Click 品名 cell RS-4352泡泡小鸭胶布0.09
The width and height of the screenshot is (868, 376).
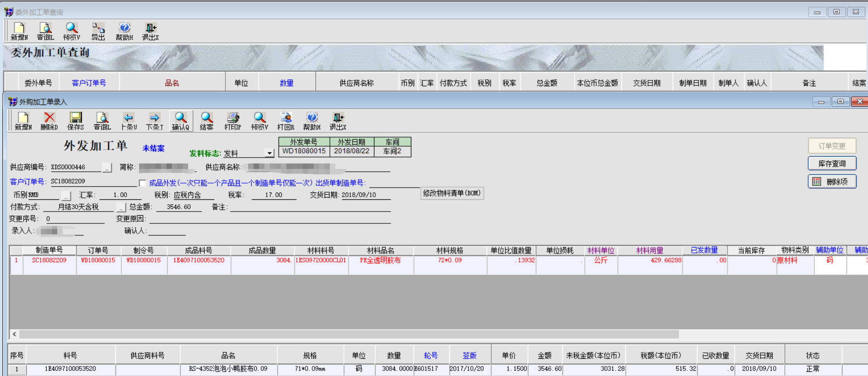[229, 369]
